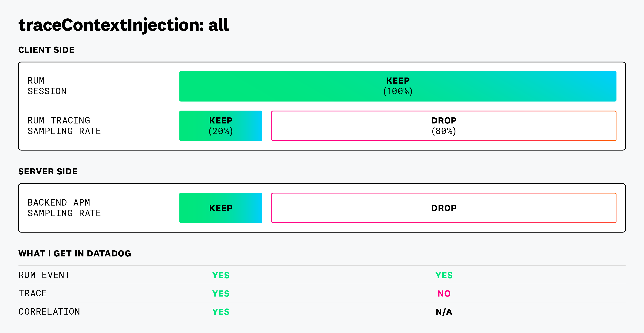Click the Backend APM DROP box
The height and width of the screenshot is (333, 644).
pyautogui.click(x=444, y=208)
